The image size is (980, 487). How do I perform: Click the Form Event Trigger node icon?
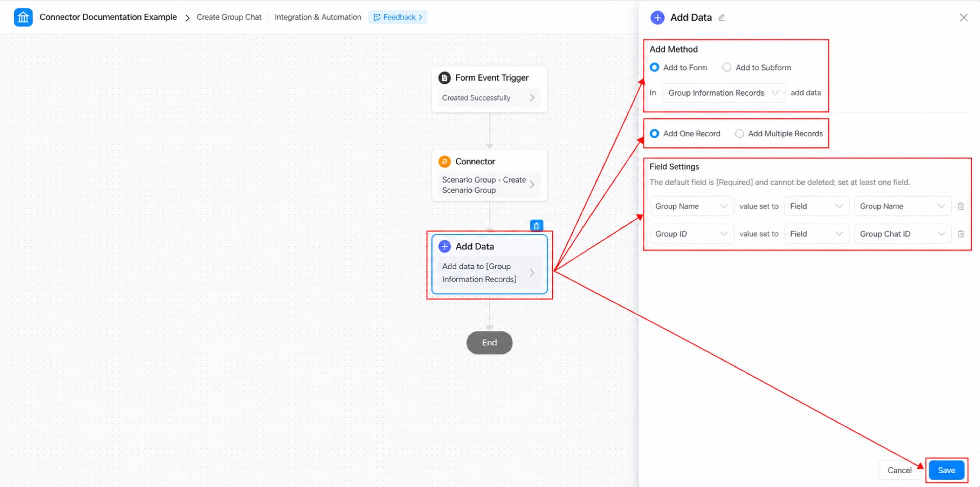[x=445, y=78]
